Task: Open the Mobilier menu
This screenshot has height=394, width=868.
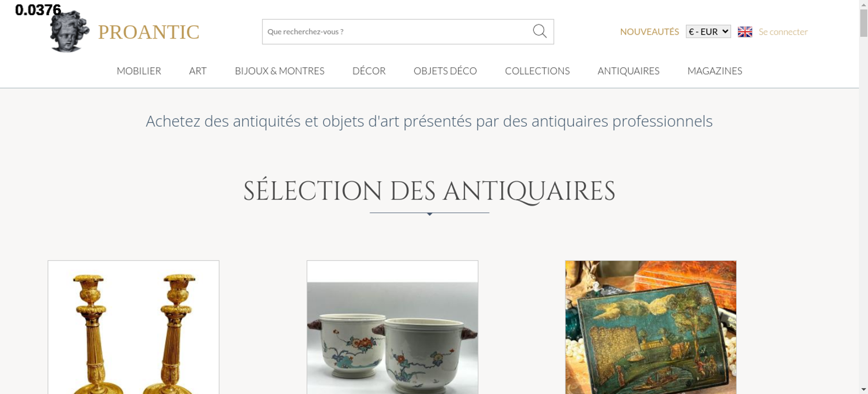Action: point(139,71)
